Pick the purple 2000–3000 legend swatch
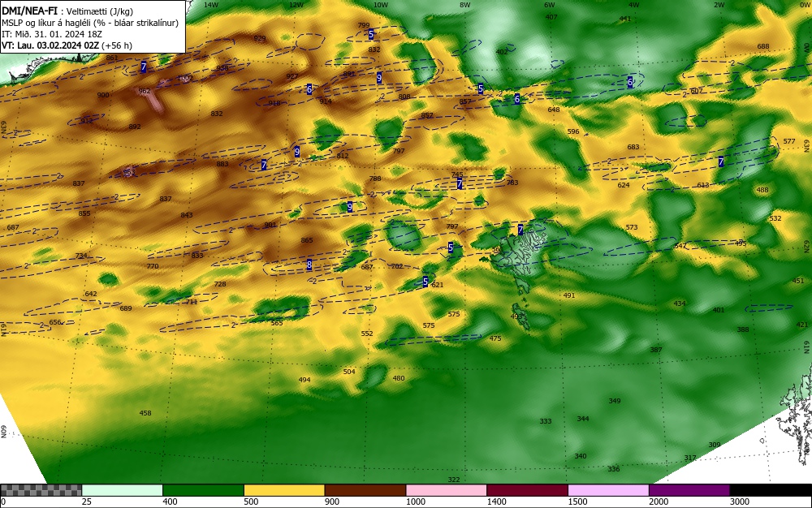 point(689,490)
